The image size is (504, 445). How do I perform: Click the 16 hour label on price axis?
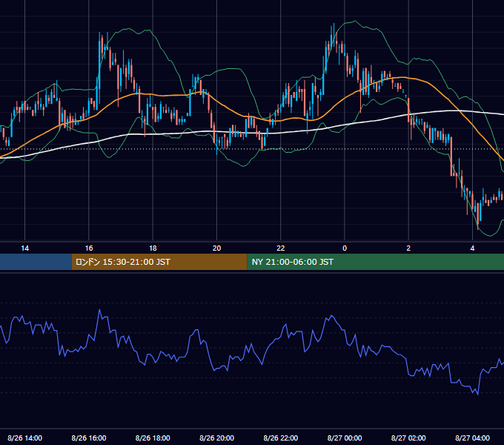click(89, 248)
